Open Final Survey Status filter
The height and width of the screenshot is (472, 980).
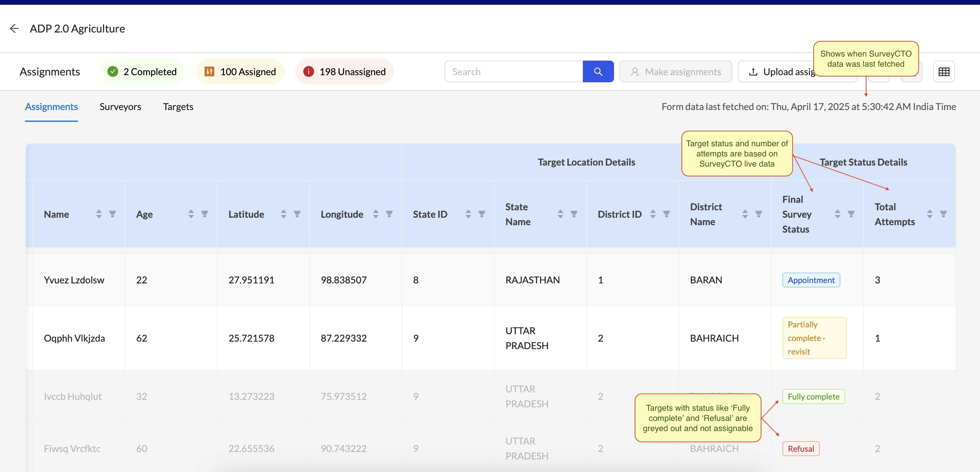tap(851, 214)
